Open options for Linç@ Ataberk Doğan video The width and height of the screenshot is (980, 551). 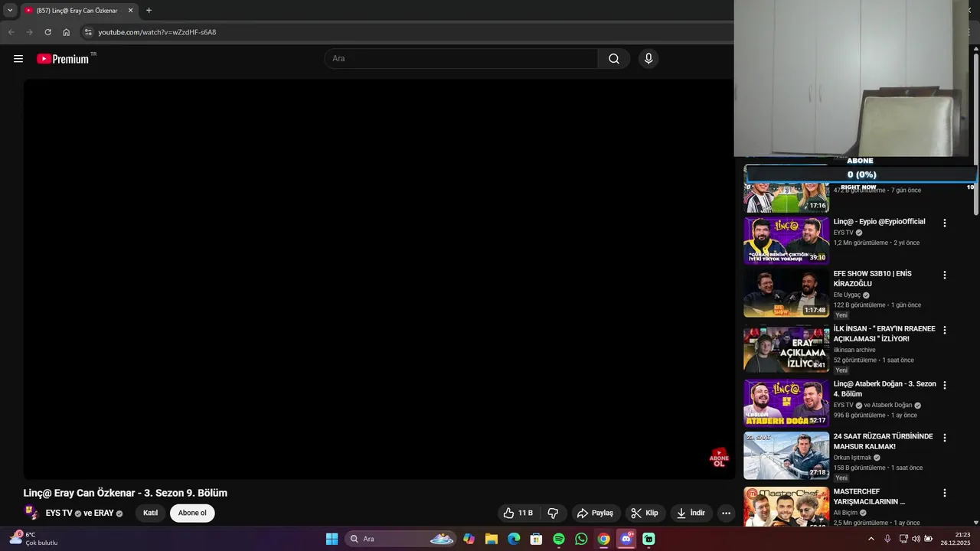[x=944, y=385]
